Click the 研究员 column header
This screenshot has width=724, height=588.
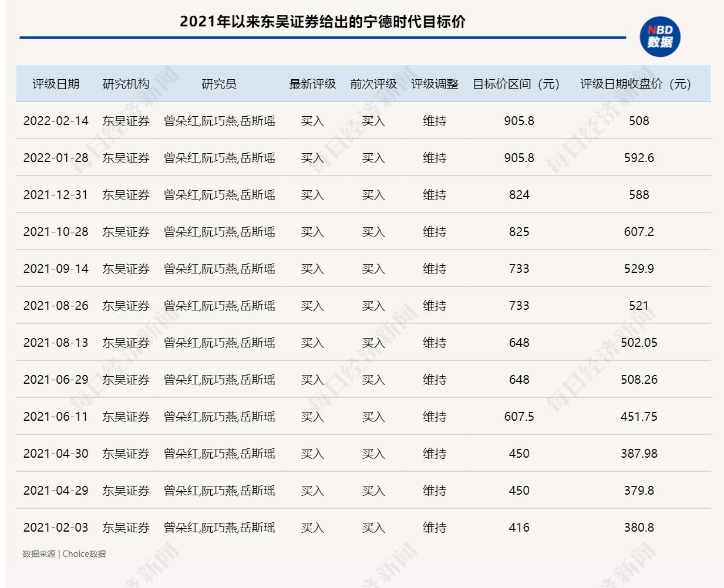click(219, 84)
